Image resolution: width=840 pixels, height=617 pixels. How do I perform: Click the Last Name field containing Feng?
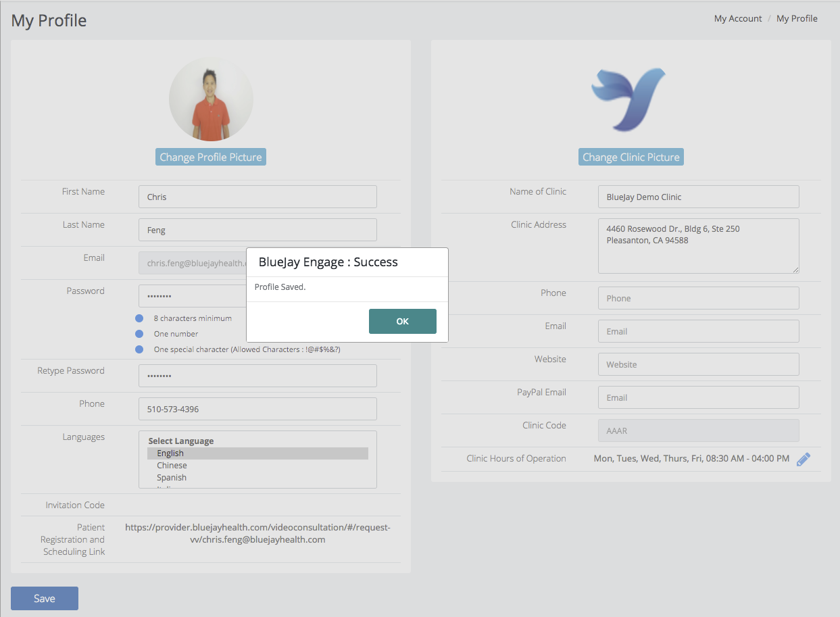point(257,230)
